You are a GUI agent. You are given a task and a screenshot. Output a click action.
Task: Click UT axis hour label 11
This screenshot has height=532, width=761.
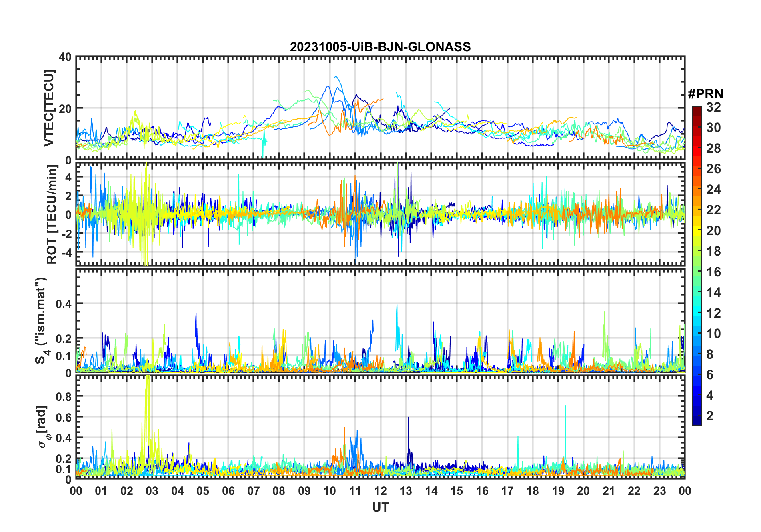[355, 491]
